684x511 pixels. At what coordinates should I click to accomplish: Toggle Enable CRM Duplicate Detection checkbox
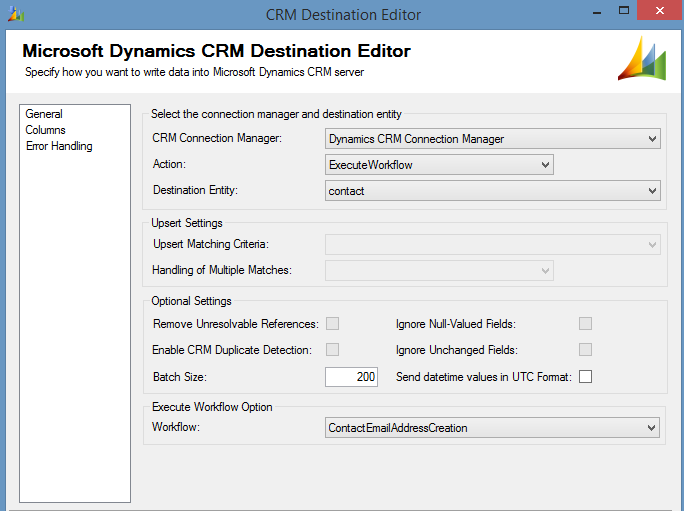332,349
